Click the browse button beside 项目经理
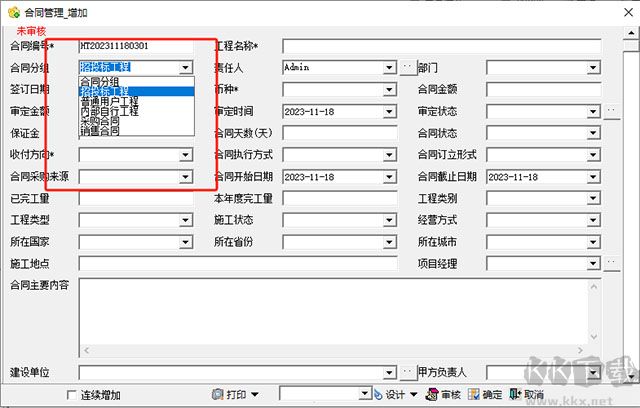 coord(612,264)
